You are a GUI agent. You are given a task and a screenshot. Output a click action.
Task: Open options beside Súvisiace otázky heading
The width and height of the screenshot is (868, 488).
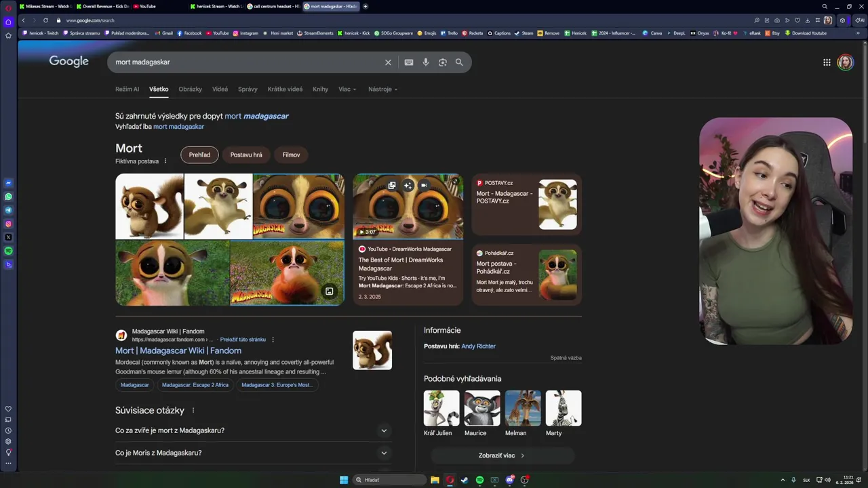[193, 411]
